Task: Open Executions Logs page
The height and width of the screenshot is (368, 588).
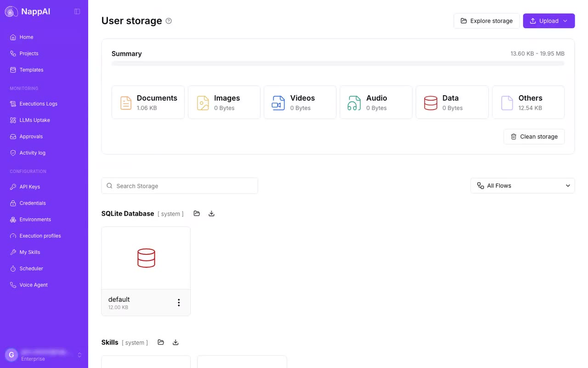Action: [44, 104]
